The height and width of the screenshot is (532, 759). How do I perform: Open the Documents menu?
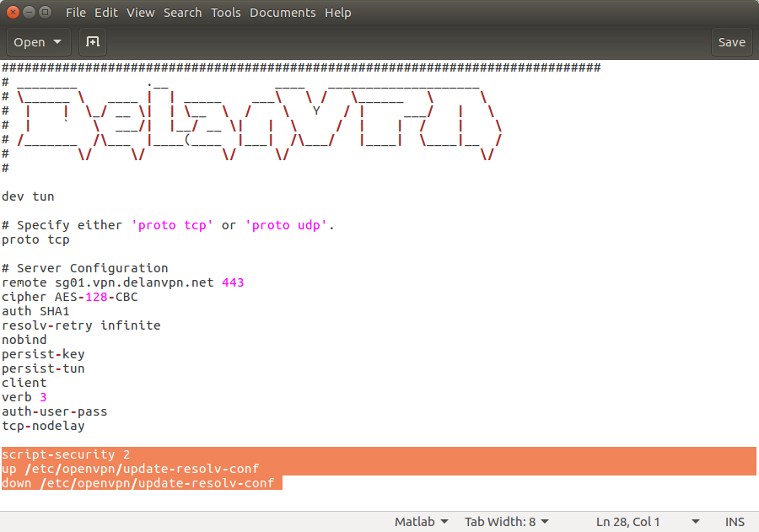click(x=283, y=13)
